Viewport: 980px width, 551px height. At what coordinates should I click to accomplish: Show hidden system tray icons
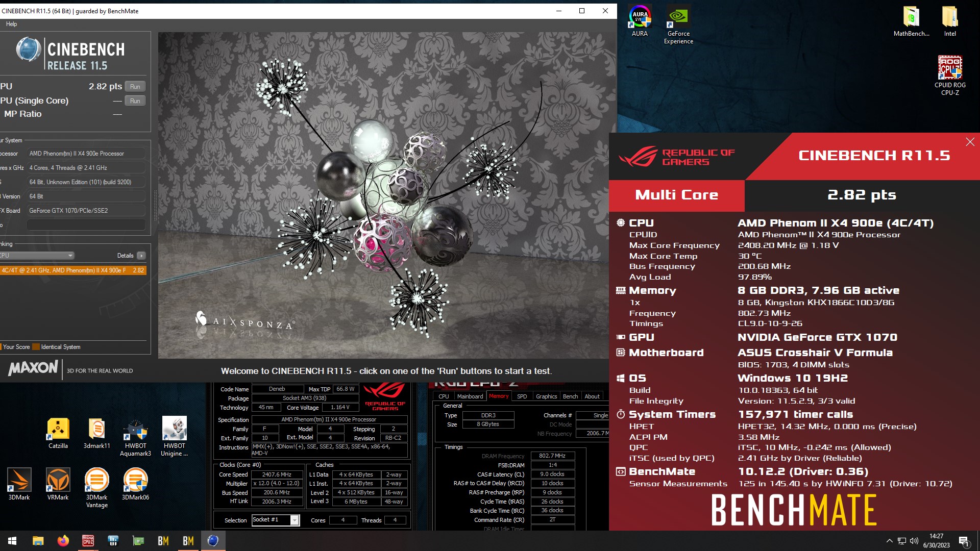(890, 541)
